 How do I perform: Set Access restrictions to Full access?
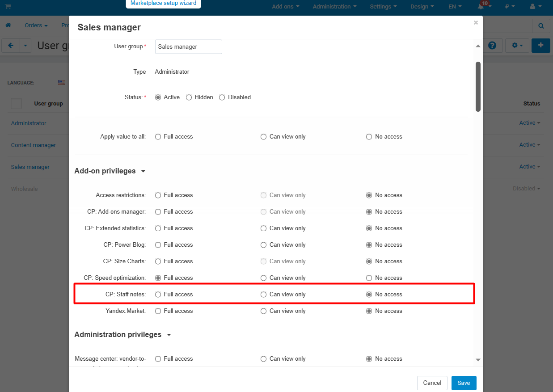(x=158, y=195)
